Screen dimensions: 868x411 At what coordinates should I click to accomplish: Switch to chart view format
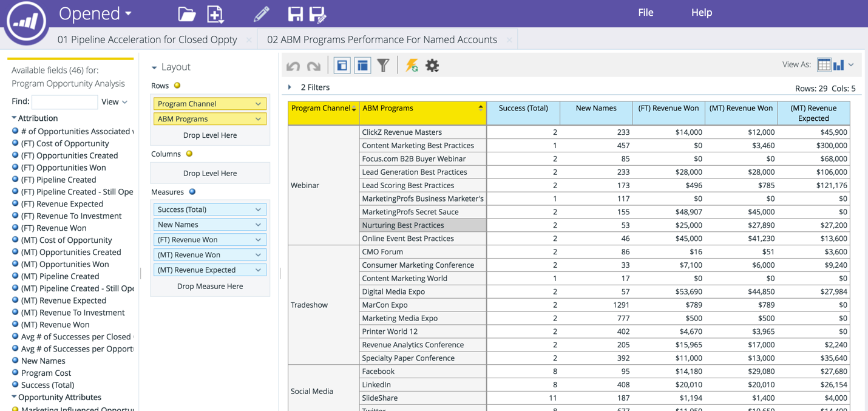click(x=839, y=65)
